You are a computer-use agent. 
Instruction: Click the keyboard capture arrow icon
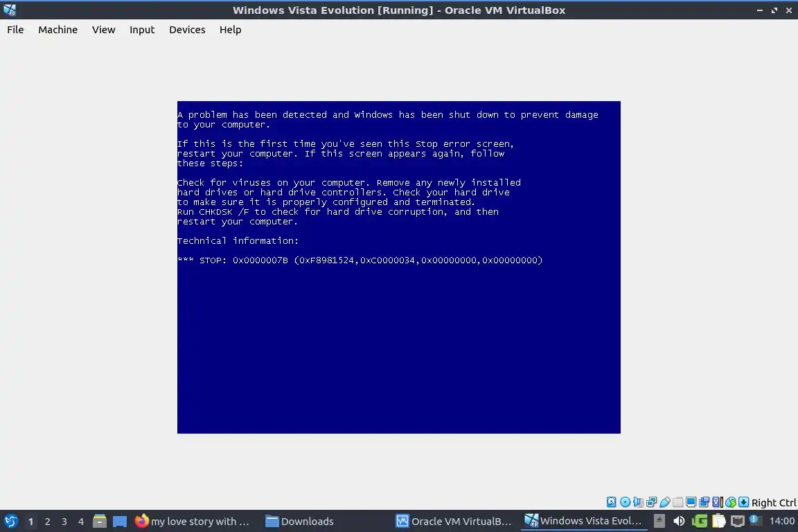pos(743,502)
